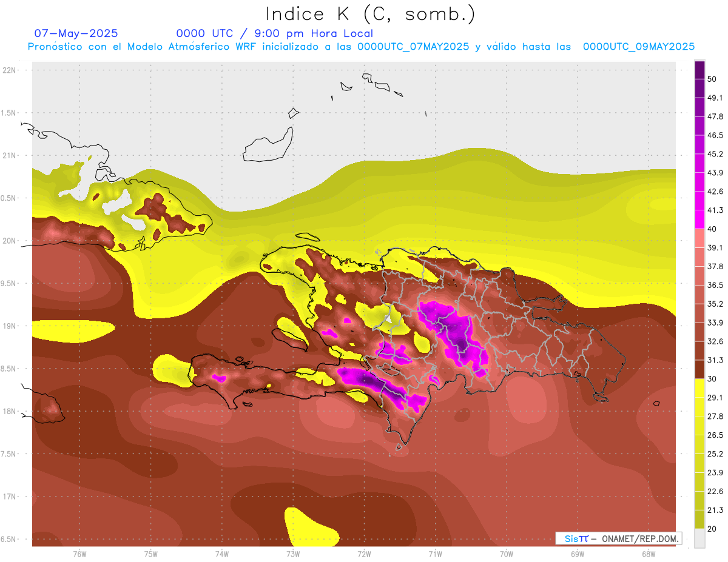Viewport: 728px width, 562px height.
Task: Click the "22N" latitude axis label
Action: click(x=10, y=70)
